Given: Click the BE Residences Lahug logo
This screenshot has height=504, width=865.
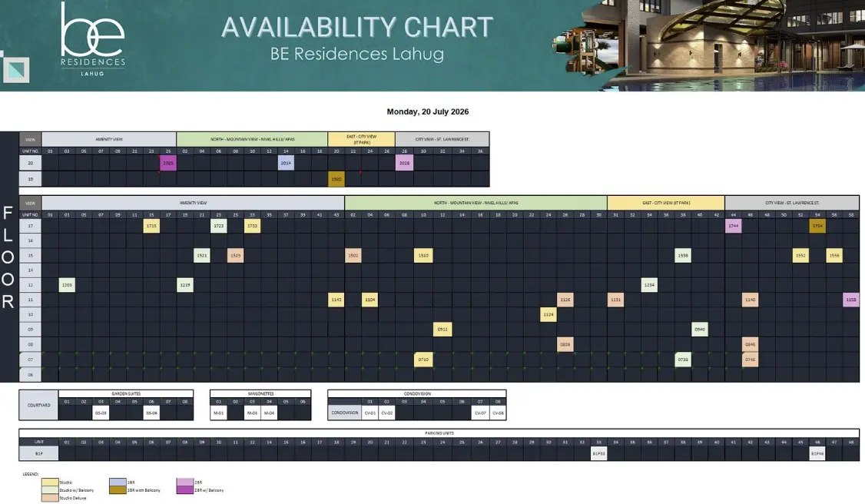Looking at the screenshot, I should point(93,40).
